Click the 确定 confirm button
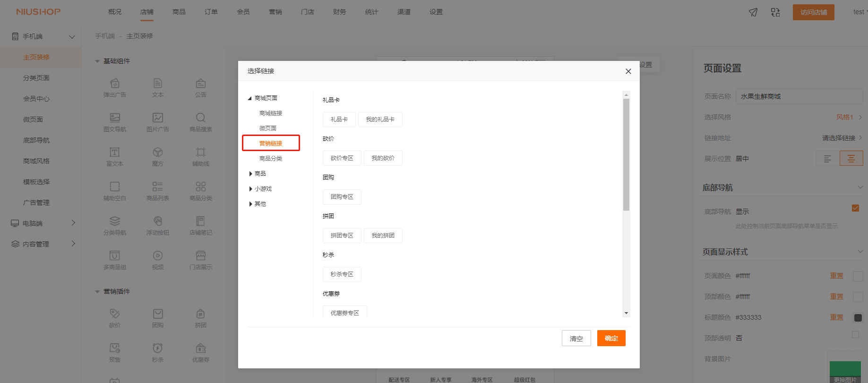Image resolution: width=868 pixels, height=383 pixels. (x=611, y=338)
